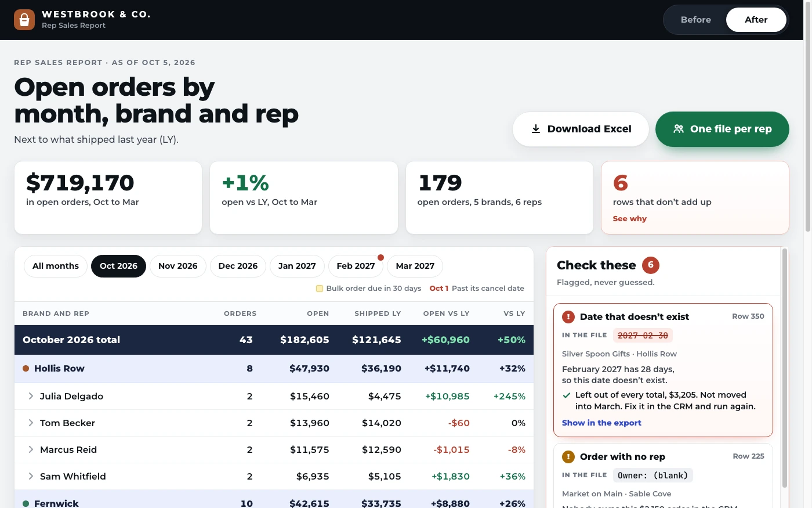Click the brown Hollis Row brand dot
This screenshot has height=508, width=812.
(26, 369)
